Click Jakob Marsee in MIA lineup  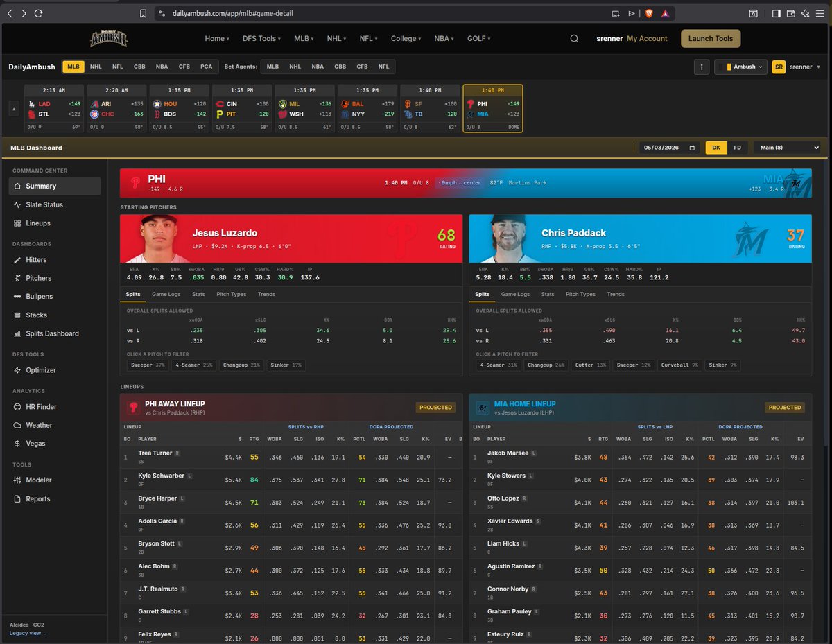pos(508,453)
